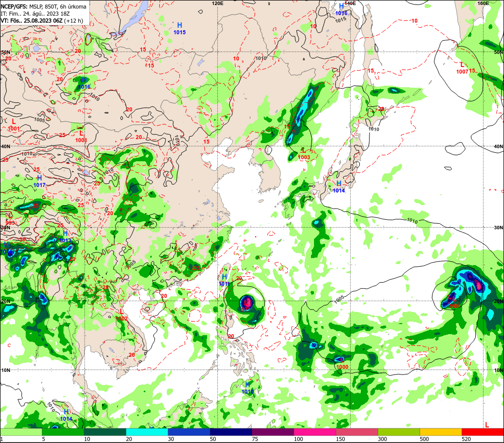The image size is (504, 443).
Task: Click the olive 300–500 legend swatch
Action: point(399,432)
